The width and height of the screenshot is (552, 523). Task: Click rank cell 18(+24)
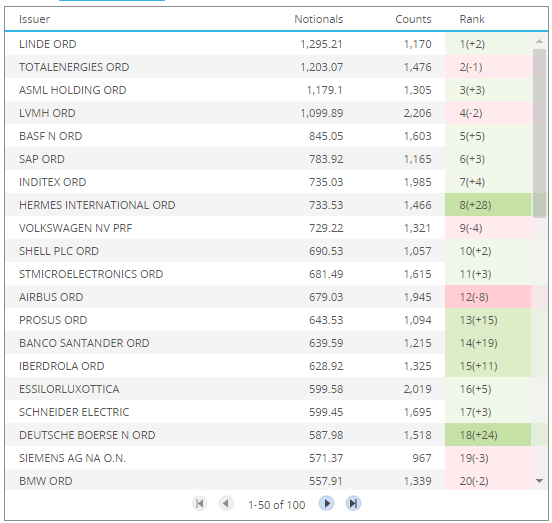488,435
